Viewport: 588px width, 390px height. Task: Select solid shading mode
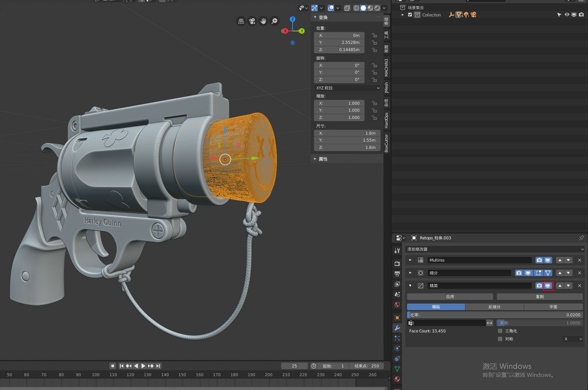[363, 8]
